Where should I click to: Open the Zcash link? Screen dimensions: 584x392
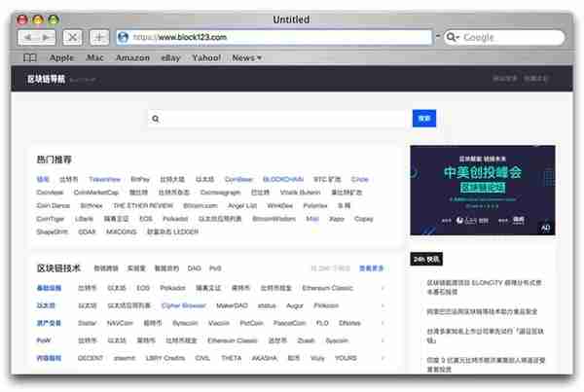click(306, 340)
